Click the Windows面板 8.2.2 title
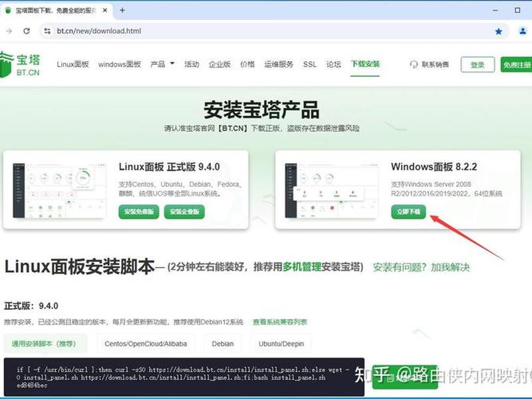 434,167
